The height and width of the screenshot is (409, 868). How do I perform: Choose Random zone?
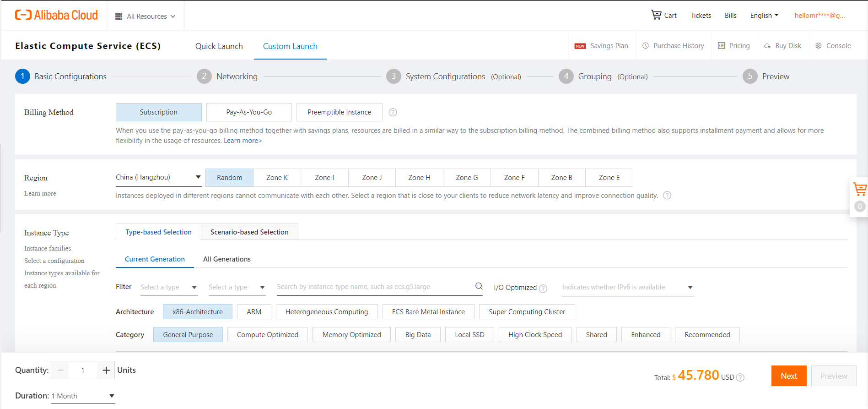pos(229,178)
